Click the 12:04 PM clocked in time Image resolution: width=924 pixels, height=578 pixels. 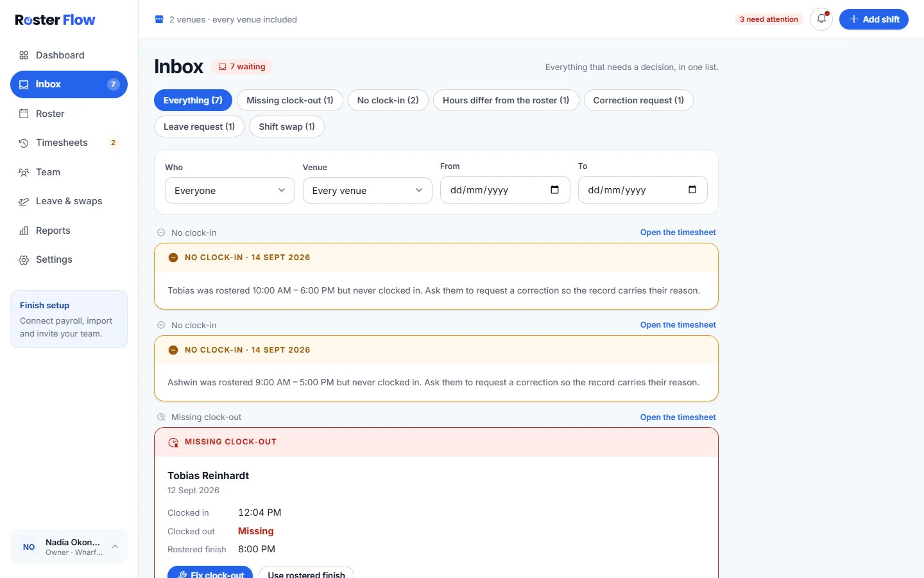click(x=260, y=512)
